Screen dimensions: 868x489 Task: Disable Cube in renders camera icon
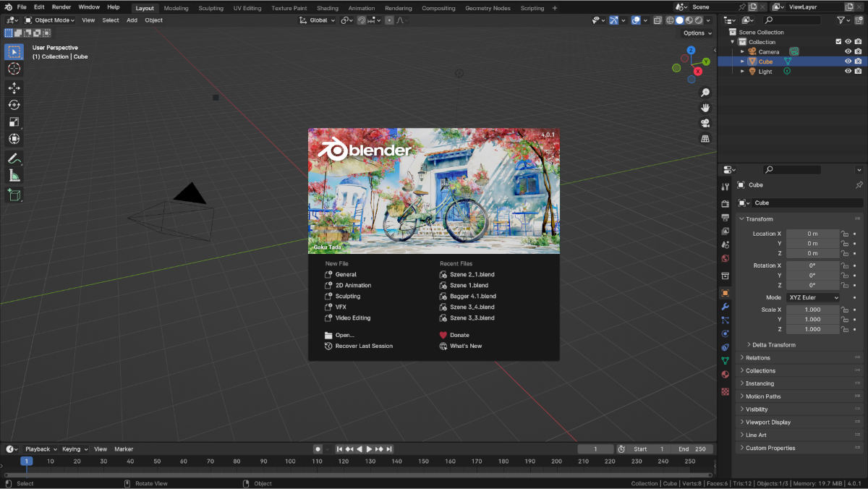pos(858,61)
